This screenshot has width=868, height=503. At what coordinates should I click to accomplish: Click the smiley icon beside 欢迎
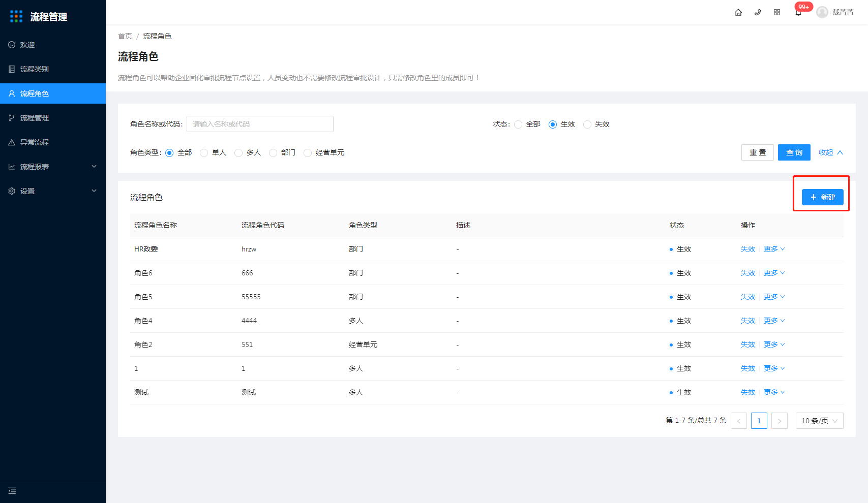tap(12, 45)
